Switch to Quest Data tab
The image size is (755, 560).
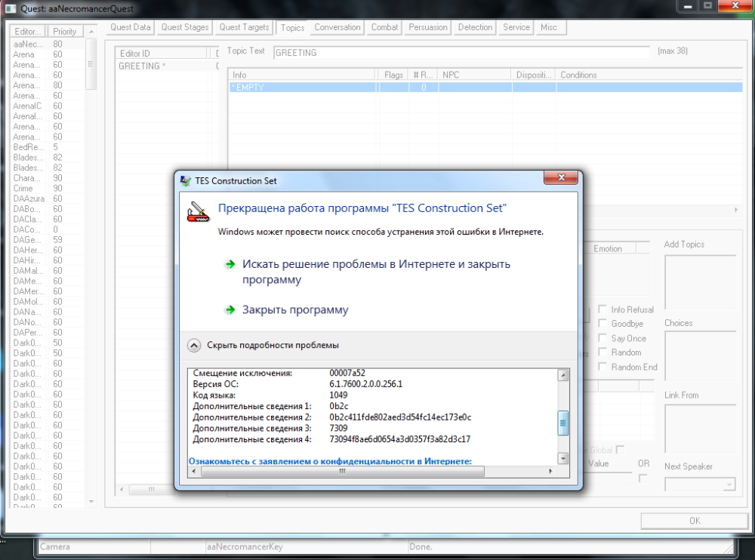pyautogui.click(x=131, y=27)
